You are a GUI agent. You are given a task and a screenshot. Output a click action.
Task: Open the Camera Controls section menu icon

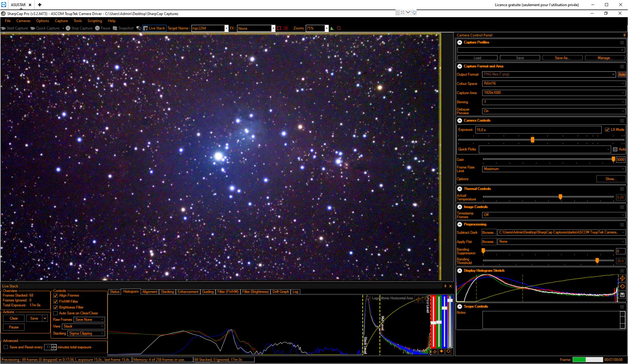point(622,121)
